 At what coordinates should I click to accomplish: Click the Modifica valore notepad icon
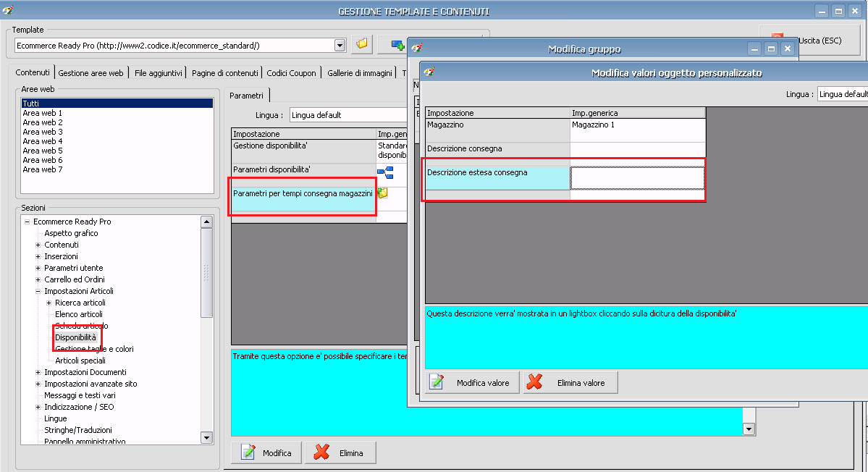coord(437,382)
